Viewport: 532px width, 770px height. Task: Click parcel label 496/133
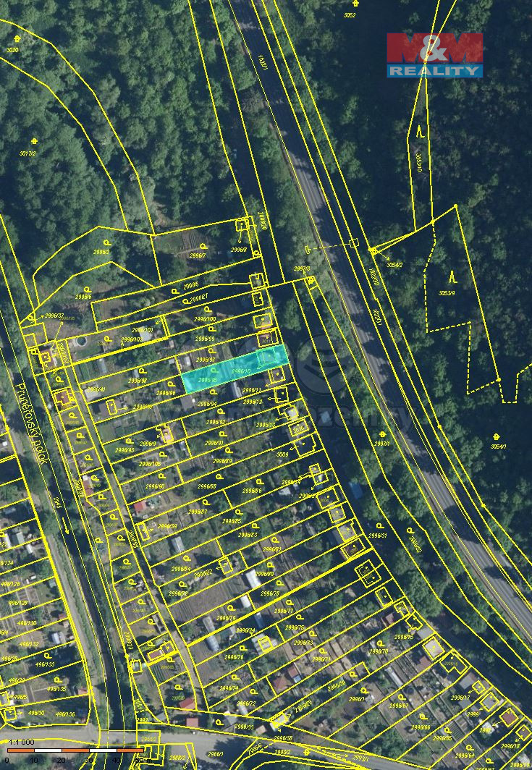pyautogui.click(x=44, y=664)
